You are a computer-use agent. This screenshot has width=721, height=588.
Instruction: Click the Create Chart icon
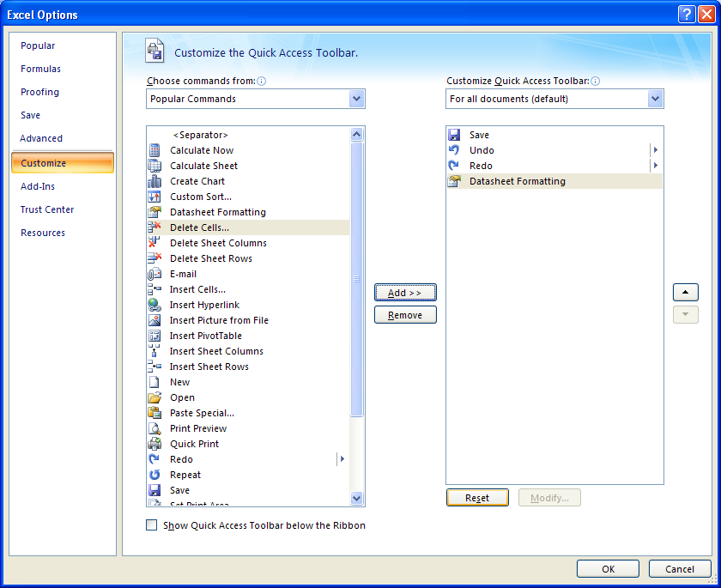[x=154, y=181]
